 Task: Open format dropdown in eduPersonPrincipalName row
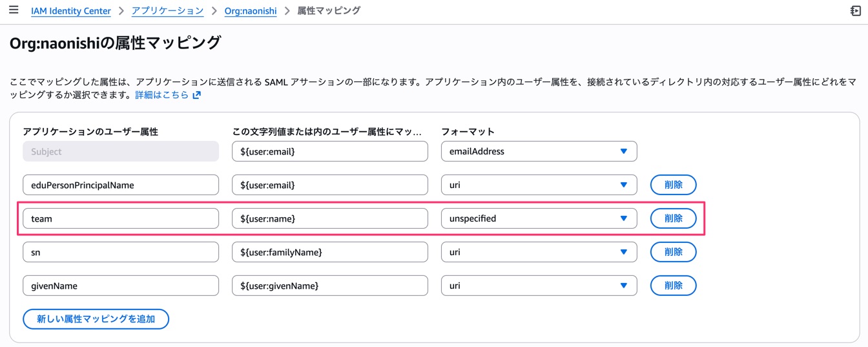coord(539,185)
